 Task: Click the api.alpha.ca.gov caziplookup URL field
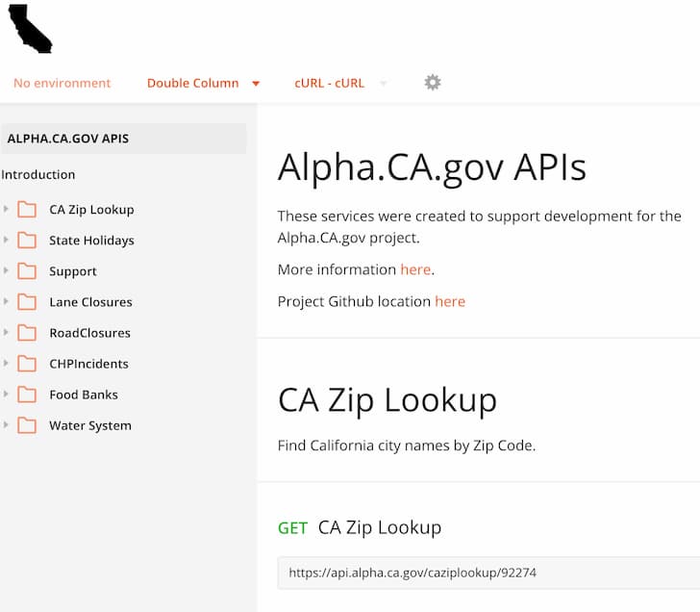point(488,573)
